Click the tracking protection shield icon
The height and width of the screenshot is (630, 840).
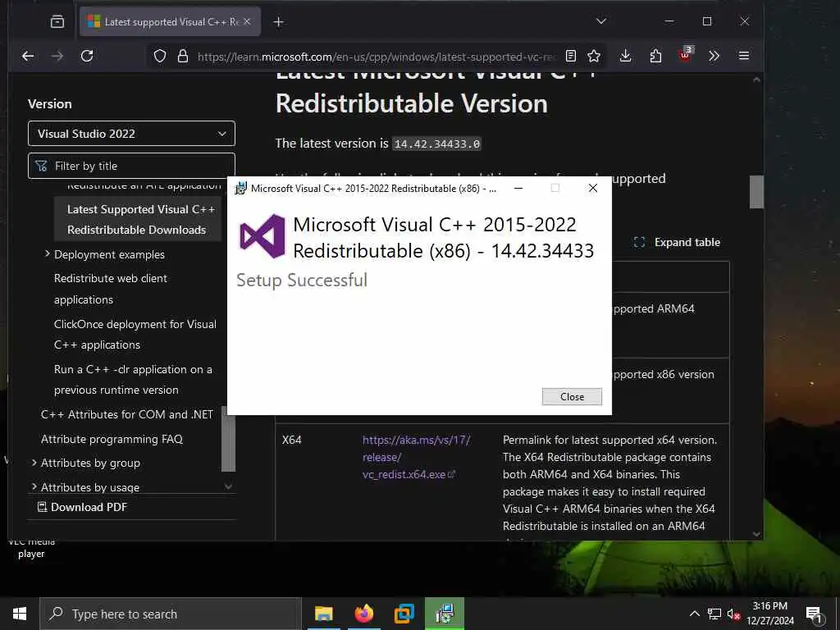pos(160,57)
